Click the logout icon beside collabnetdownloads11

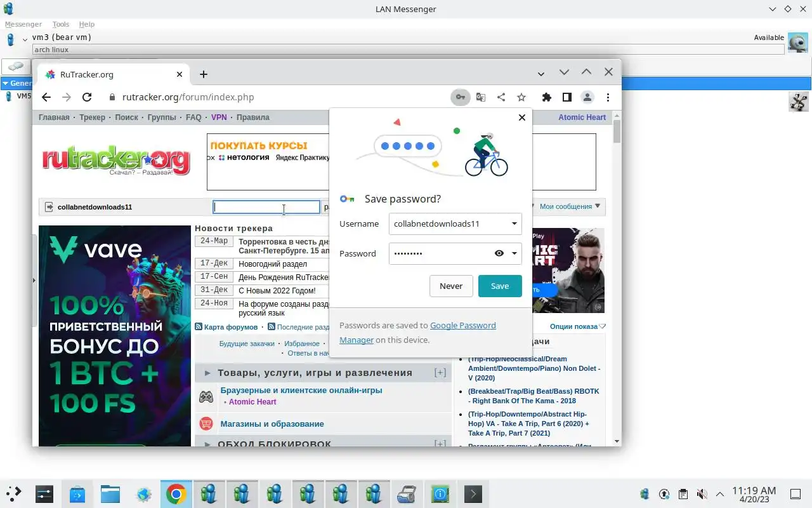pos(49,207)
